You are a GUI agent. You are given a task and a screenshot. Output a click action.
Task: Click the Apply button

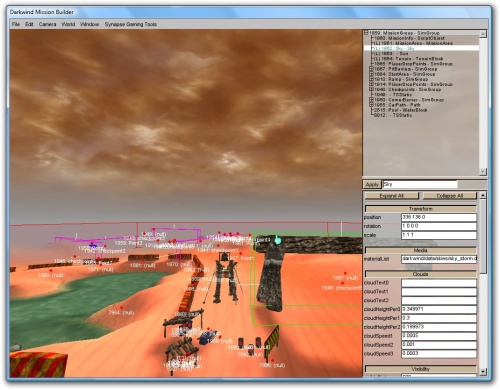[x=372, y=184]
